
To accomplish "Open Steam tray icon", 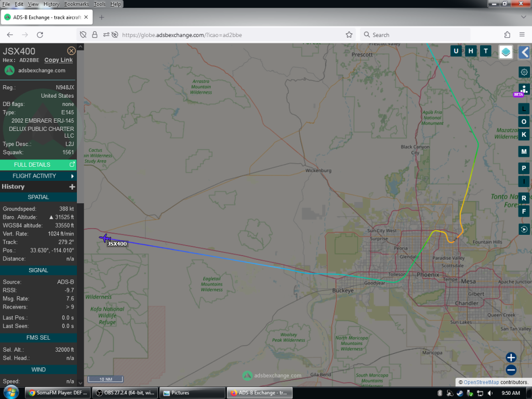I will [x=460, y=393].
